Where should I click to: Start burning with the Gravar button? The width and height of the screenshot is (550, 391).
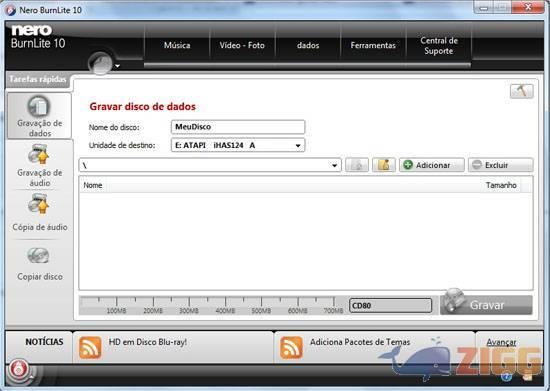486,305
